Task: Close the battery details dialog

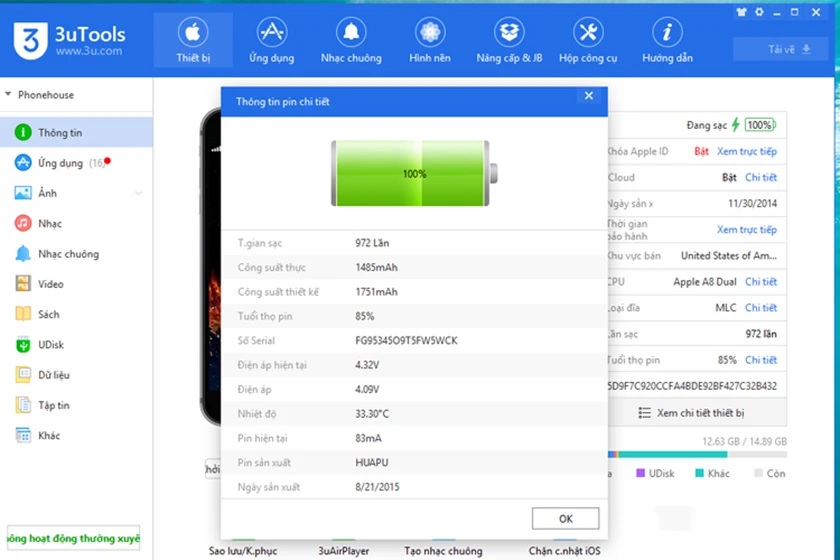Action: click(x=589, y=96)
